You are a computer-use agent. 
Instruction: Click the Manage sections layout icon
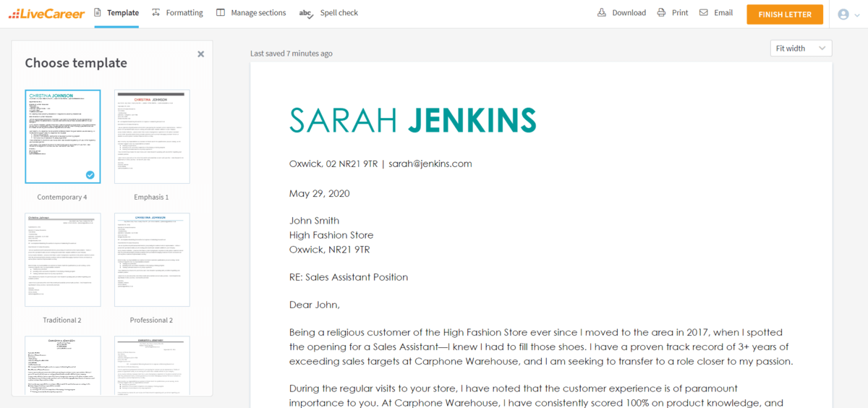221,13
